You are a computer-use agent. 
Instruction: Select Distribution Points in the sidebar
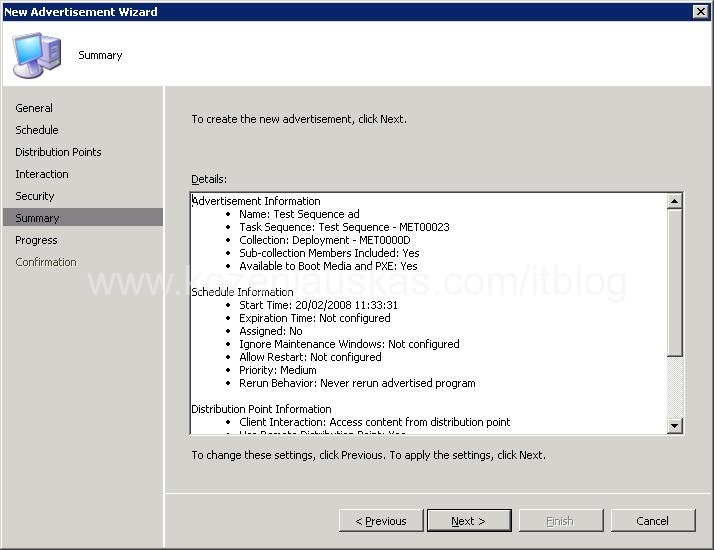point(58,152)
